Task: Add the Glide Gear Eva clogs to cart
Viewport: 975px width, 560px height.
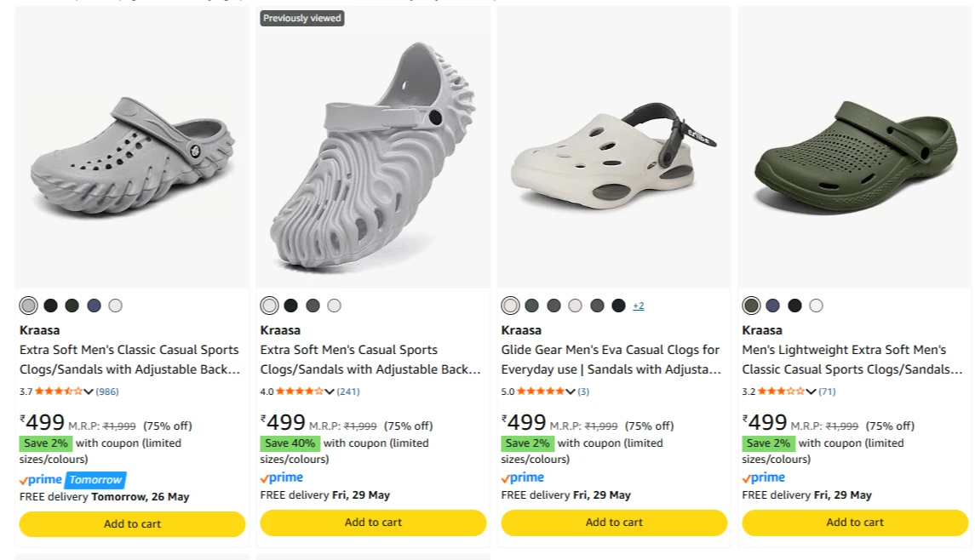Action: click(x=614, y=523)
